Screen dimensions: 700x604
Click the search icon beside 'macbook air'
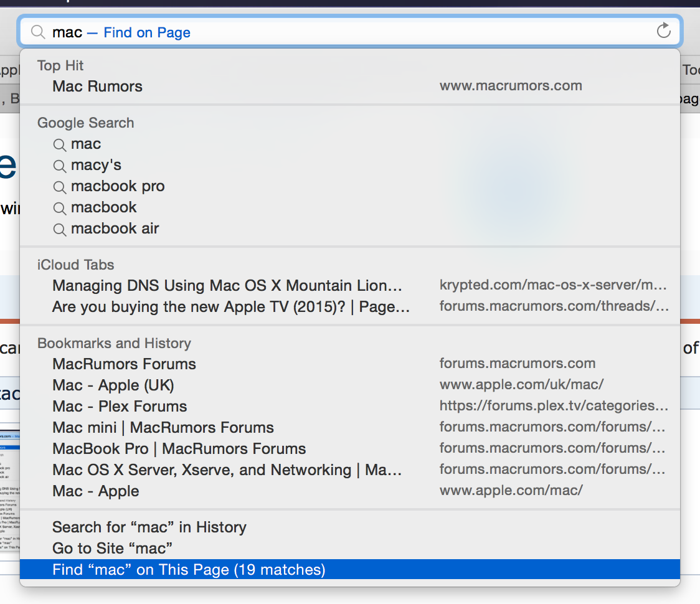59,229
